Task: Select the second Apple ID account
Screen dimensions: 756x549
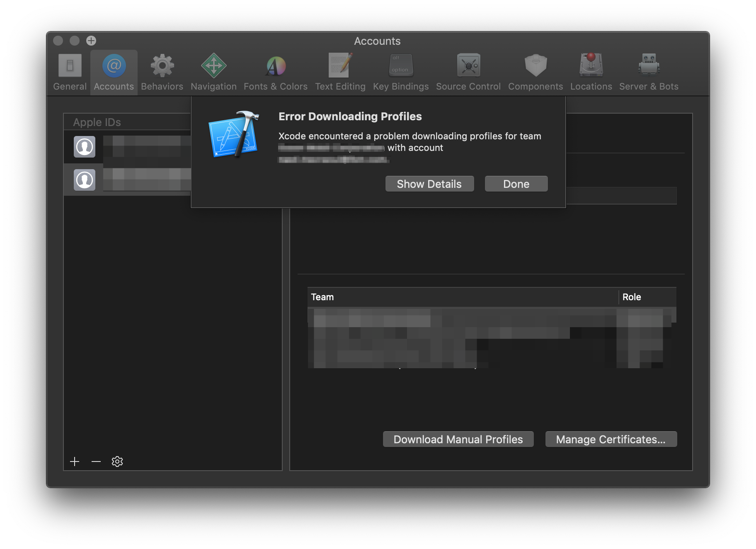Action: pyautogui.click(x=127, y=180)
